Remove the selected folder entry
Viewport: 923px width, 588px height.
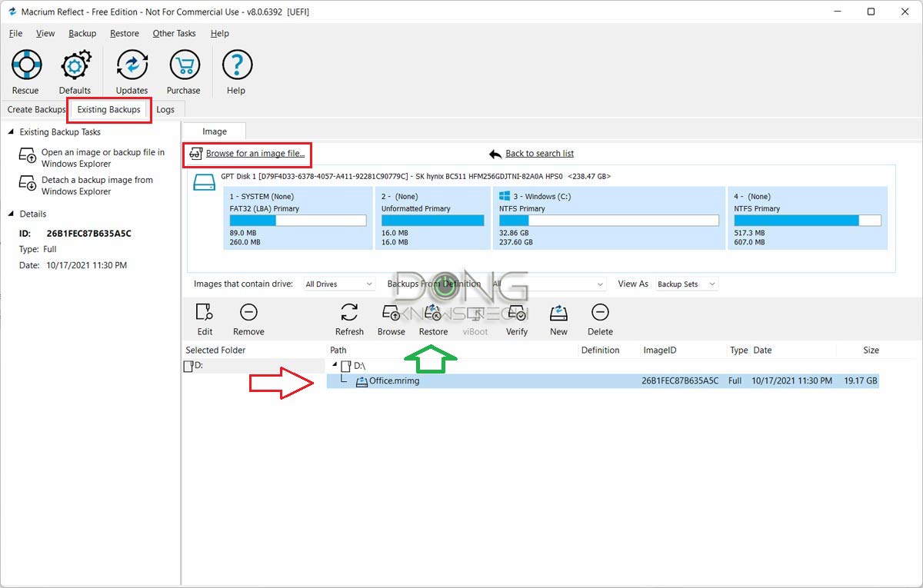tap(248, 319)
